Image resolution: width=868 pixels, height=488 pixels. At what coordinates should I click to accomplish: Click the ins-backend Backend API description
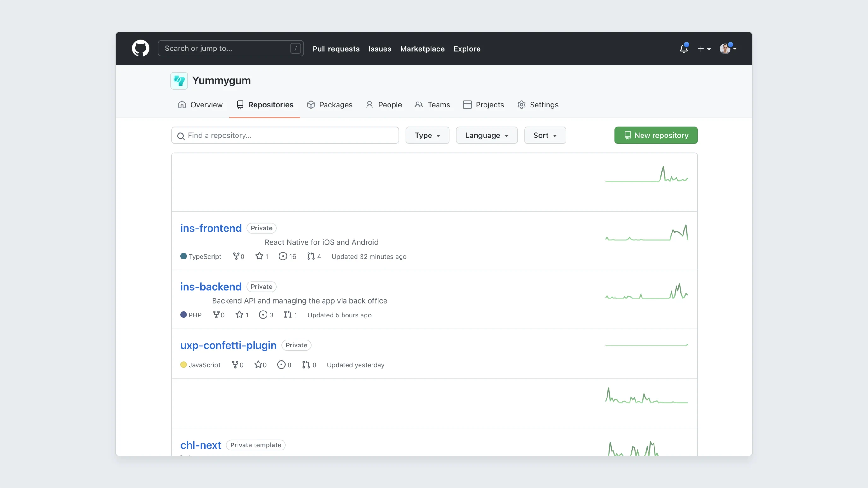(x=300, y=301)
